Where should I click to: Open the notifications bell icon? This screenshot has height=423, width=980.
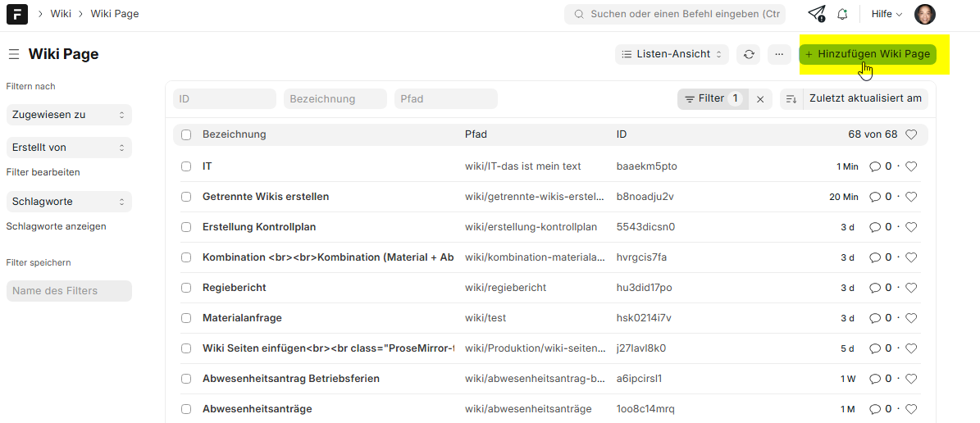click(x=842, y=14)
